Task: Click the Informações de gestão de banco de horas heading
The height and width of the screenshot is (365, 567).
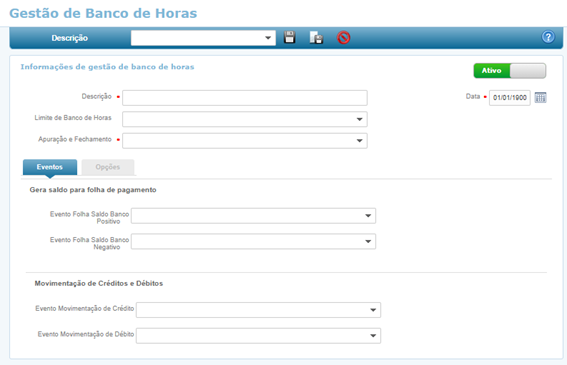Action: (x=107, y=67)
